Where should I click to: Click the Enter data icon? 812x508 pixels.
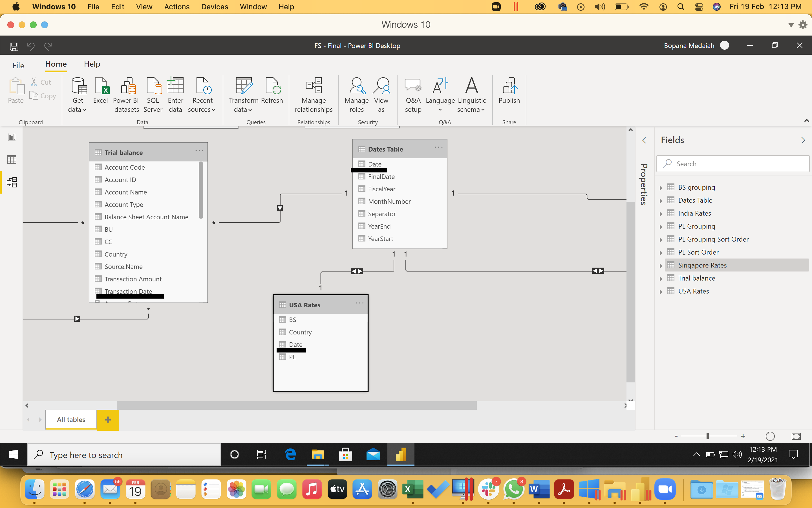coord(175,86)
